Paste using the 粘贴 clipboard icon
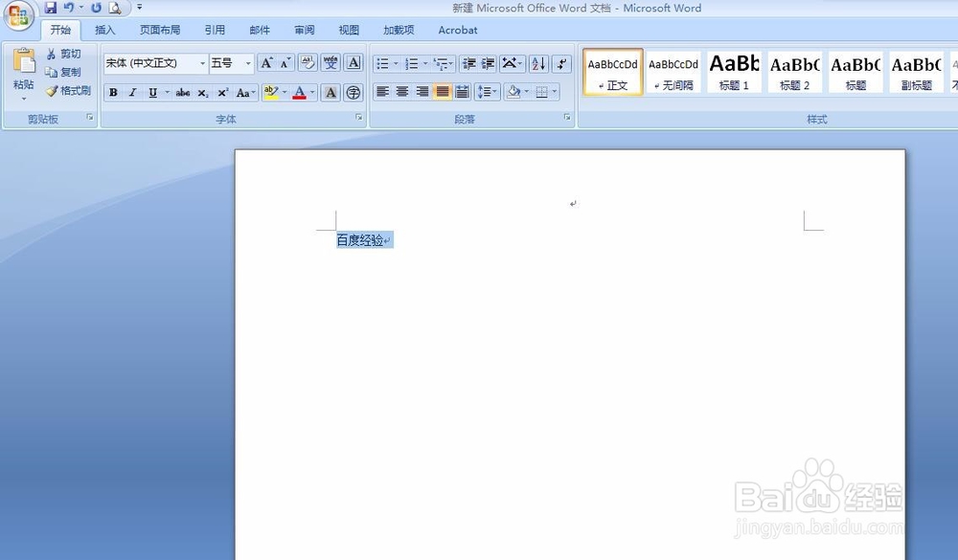958x560 pixels. 24,61
